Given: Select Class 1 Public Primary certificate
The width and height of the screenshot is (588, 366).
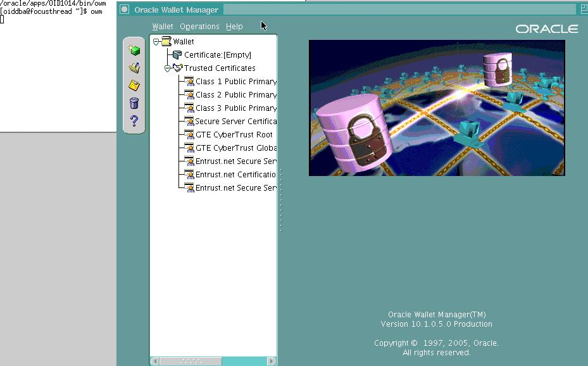Looking at the screenshot, I should tap(236, 82).
